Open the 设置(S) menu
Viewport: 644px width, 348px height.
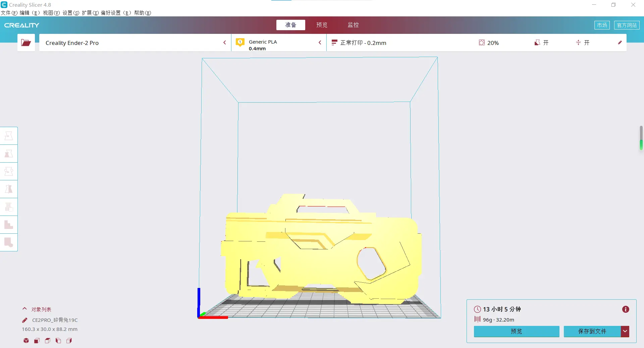pos(71,13)
